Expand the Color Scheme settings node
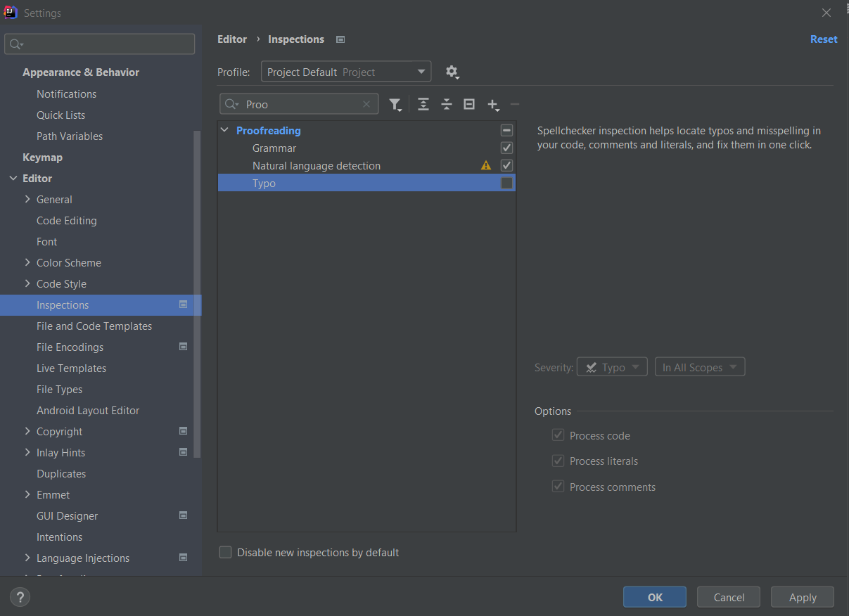849x616 pixels. [x=27, y=263]
